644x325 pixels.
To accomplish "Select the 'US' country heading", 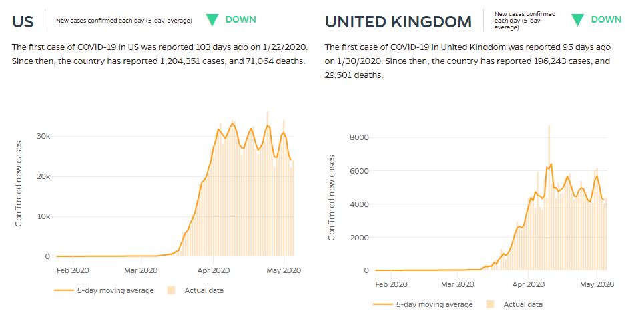I will tap(23, 21).
